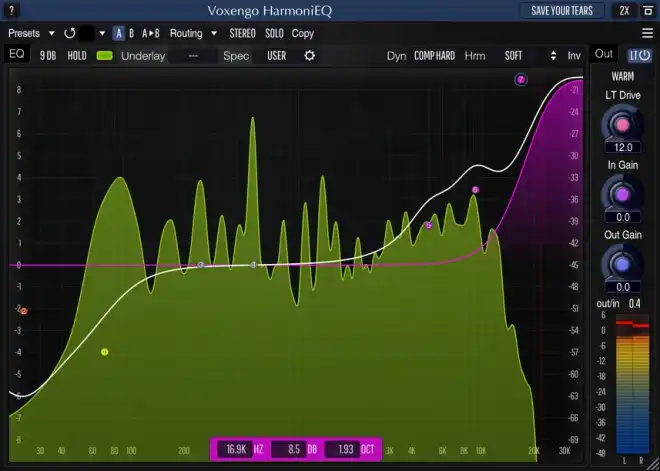Viewport: 660px width, 471px height.
Task: Toggle SOLO mode
Action: pyautogui.click(x=274, y=33)
